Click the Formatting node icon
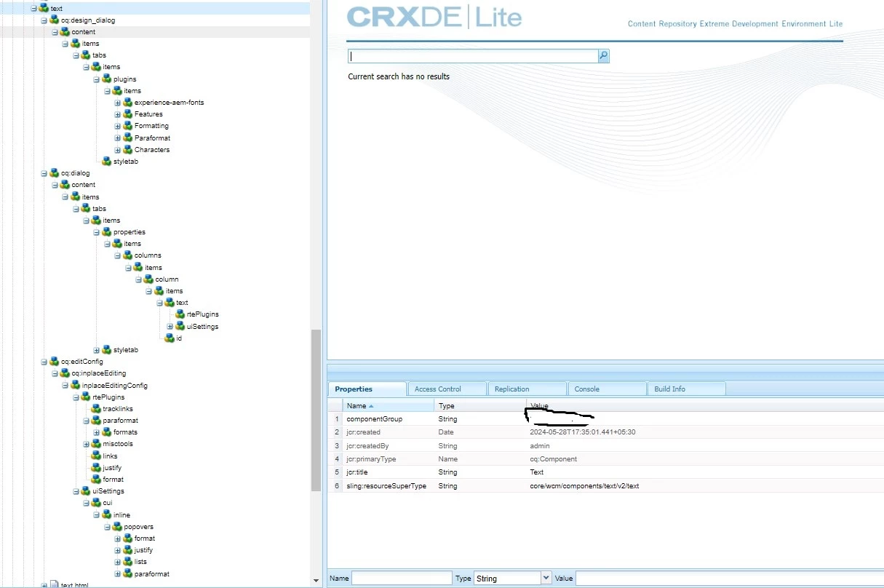Image resolution: width=884 pixels, height=588 pixels. (x=127, y=126)
